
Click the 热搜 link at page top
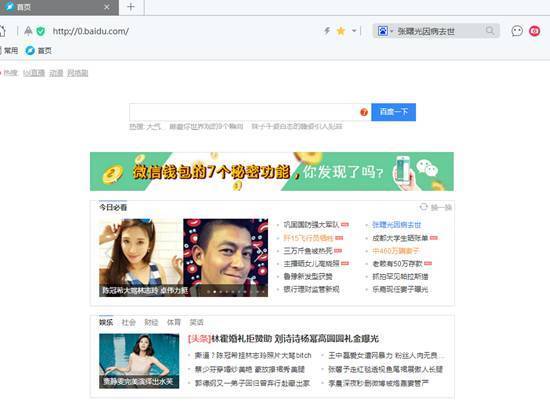[x=10, y=73]
